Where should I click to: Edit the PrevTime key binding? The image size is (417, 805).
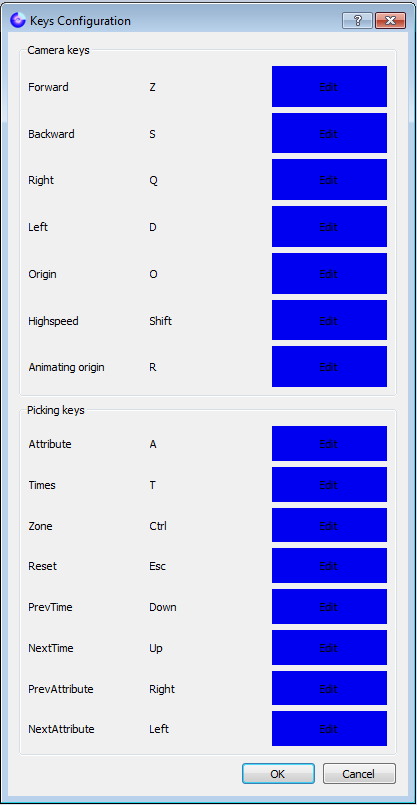click(x=329, y=607)
